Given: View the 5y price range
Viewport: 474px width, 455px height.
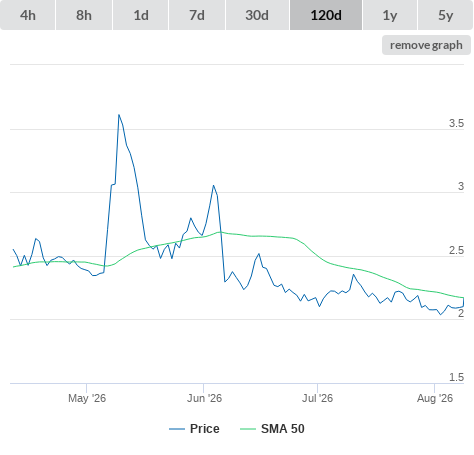Looking at the screenshot, I should 446,15.
